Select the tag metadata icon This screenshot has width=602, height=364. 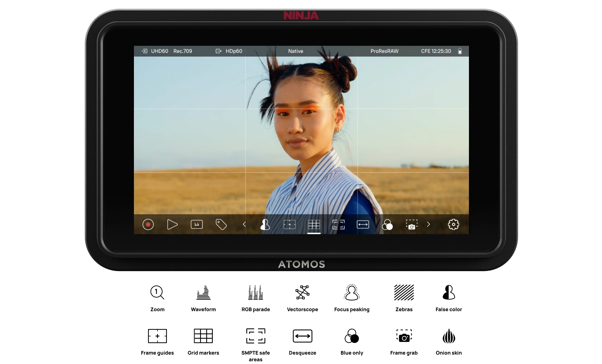point(221,225)
